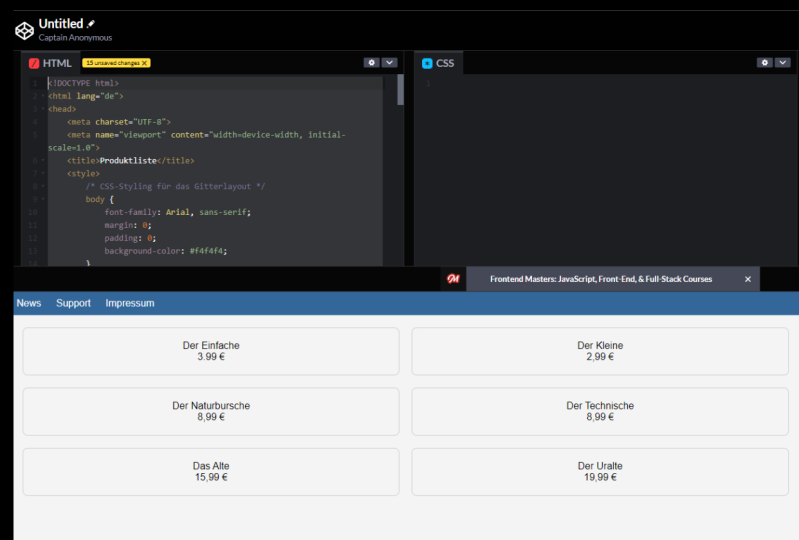
Task: Select the Der Einfache product card
Action: (x=211, y=351)
